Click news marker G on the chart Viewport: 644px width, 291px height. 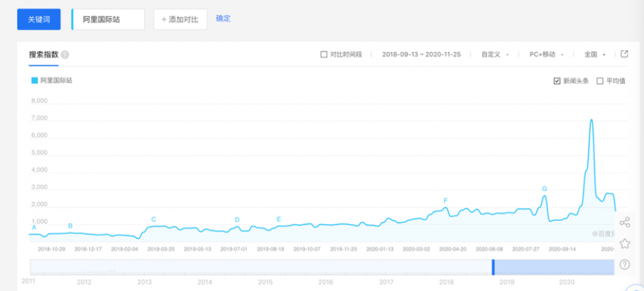click(x=545, y=189)
